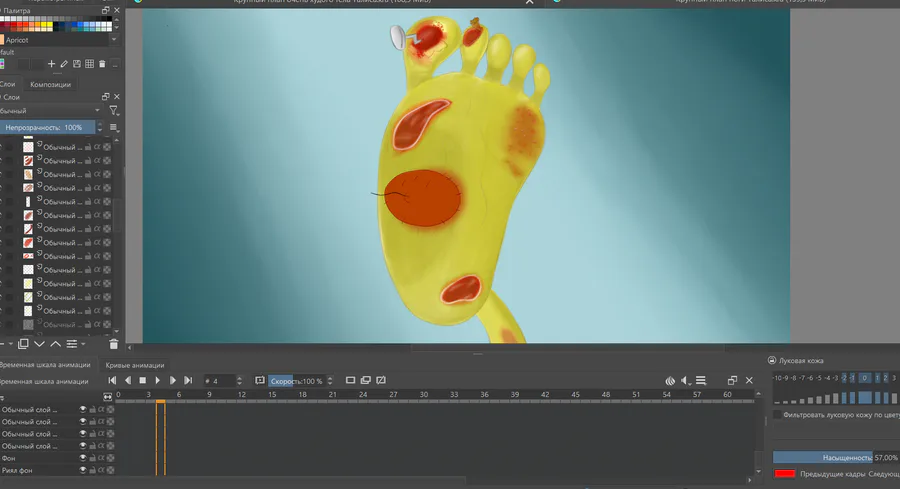The image size is (900, 489).
Task: Open the palette grid editor icon
Action: coord(90,64)
